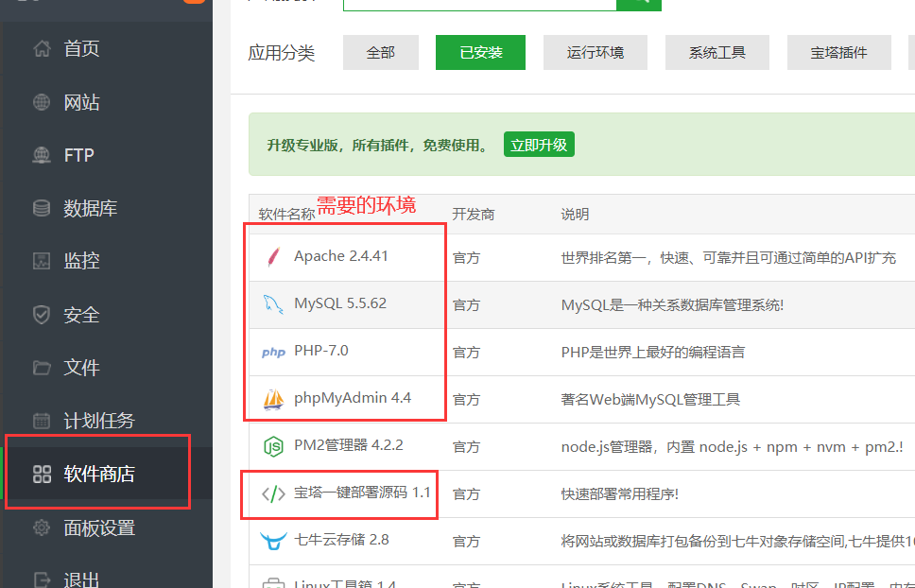Image resolution: width=915 pixels, height=588 pixels.
Task: Click the PM2 node.js hexagon icon
Action: pos(273,447)
